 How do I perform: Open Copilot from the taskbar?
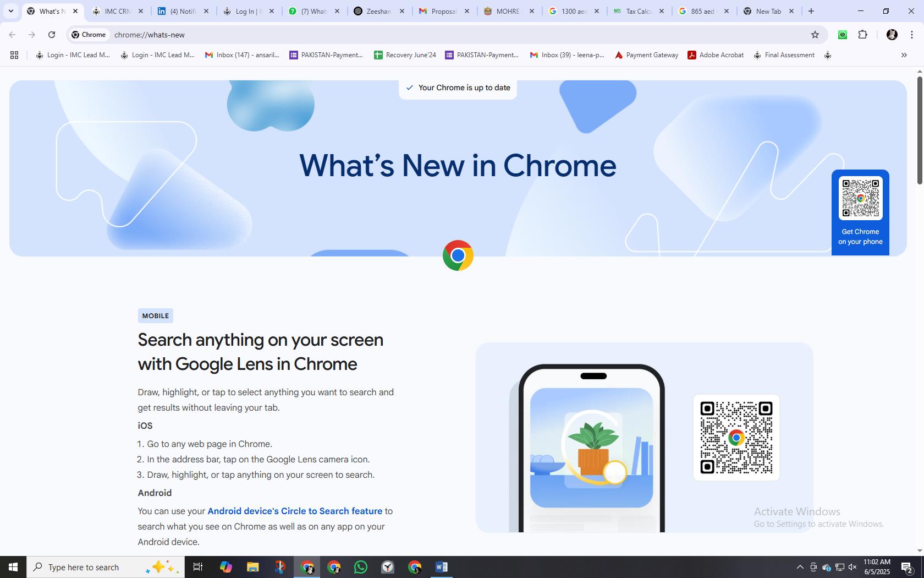[x=226, y=567]
